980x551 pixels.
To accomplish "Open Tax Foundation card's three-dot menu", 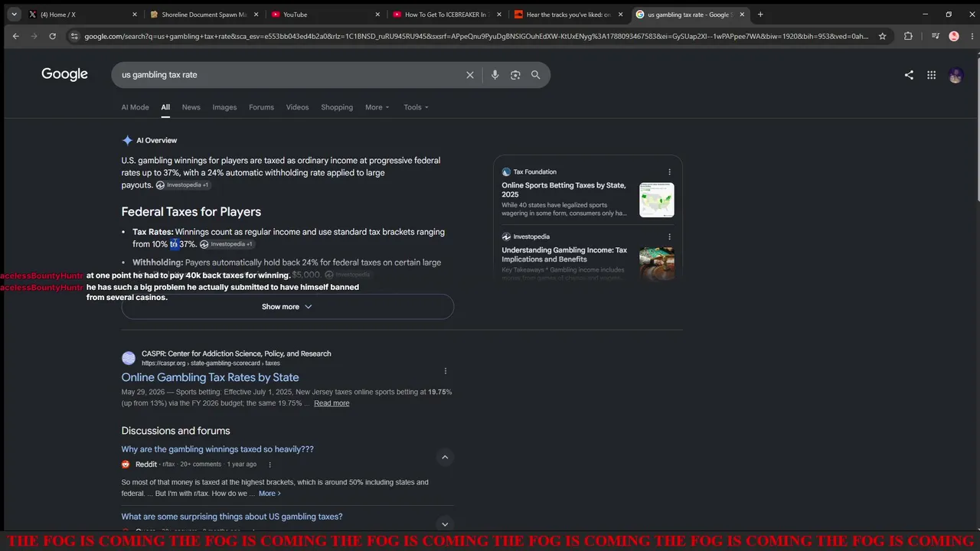I will pyautogui.click(x=669, y=172).
